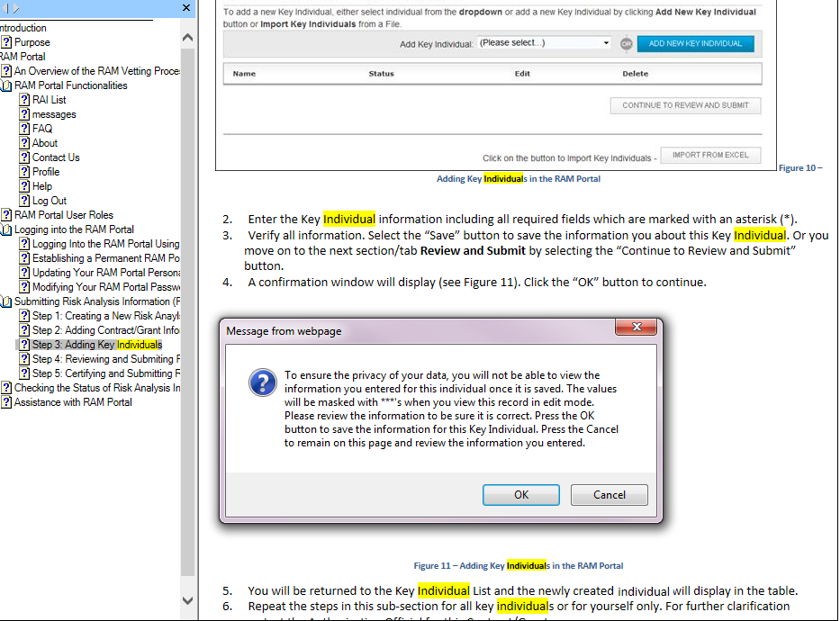840x621 pixels.
Task: Open the About topic
Action: tap(44, 143)
